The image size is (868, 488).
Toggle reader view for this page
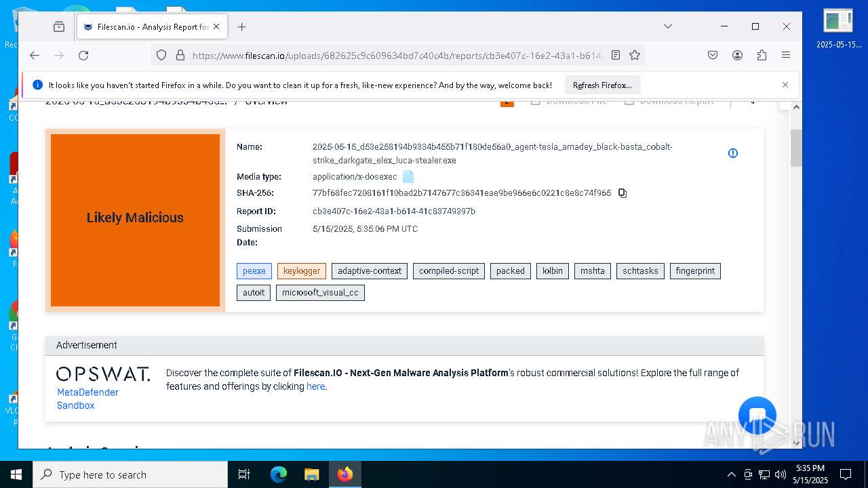616,56
